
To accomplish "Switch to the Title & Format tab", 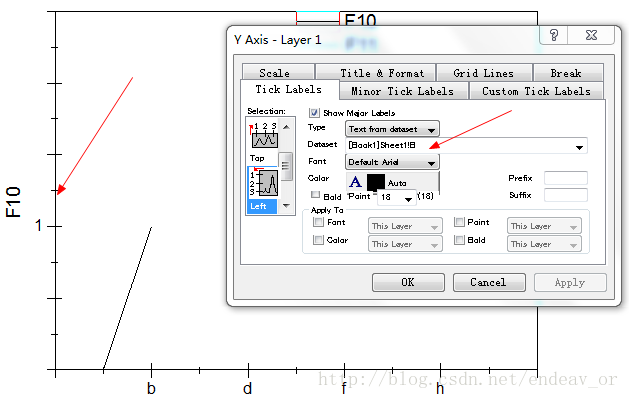I will 376,73.
